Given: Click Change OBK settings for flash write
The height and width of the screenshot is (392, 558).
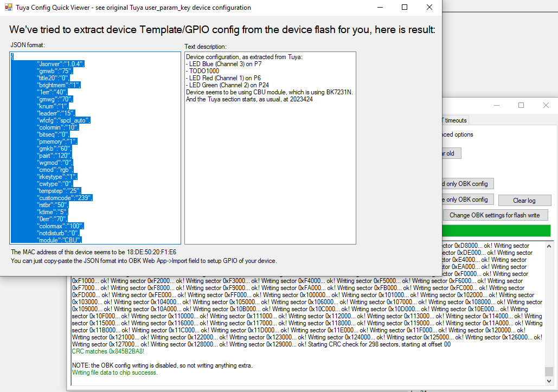Looking at the screenshot, I should (x=495, y=215).
